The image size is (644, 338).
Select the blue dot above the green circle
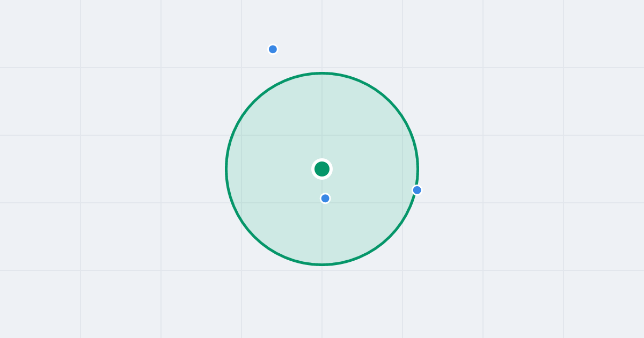click(x=273, y=49)
